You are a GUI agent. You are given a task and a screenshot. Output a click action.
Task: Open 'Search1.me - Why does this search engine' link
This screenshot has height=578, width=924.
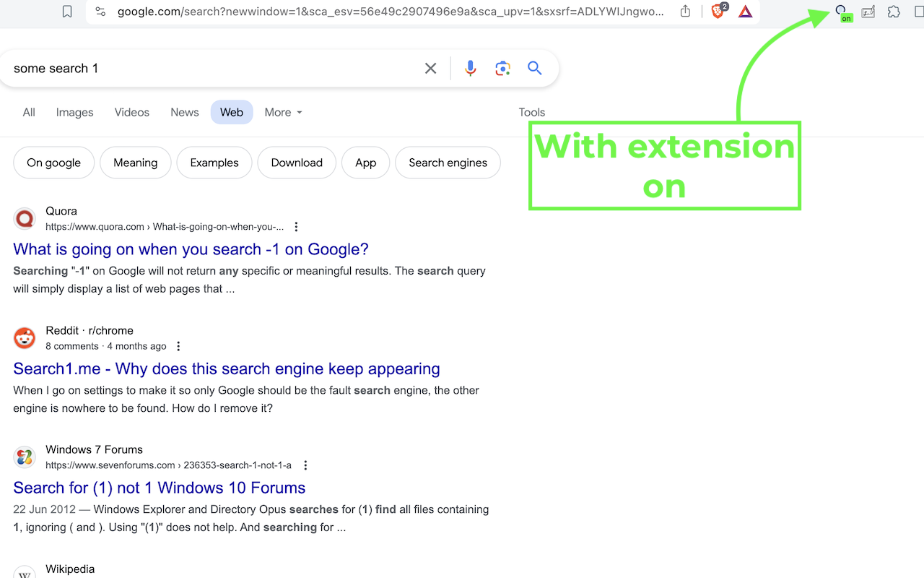(x=227, y=368)
